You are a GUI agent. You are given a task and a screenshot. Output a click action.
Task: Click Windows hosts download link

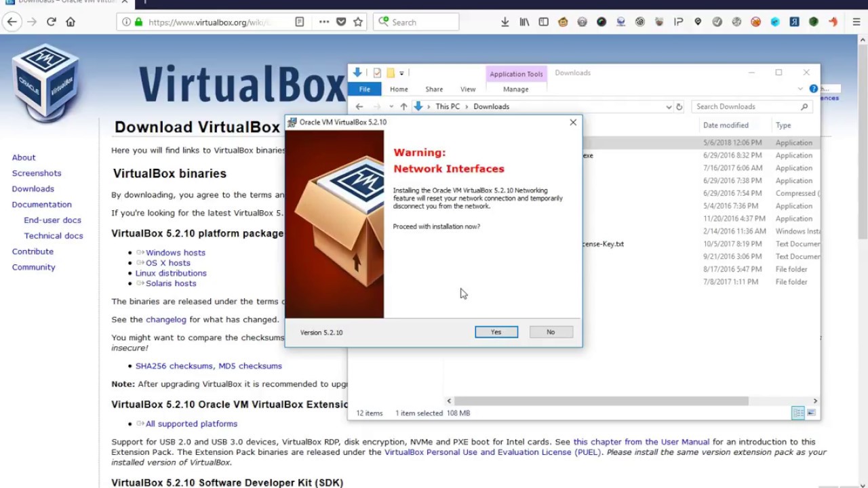coord(175,252)
